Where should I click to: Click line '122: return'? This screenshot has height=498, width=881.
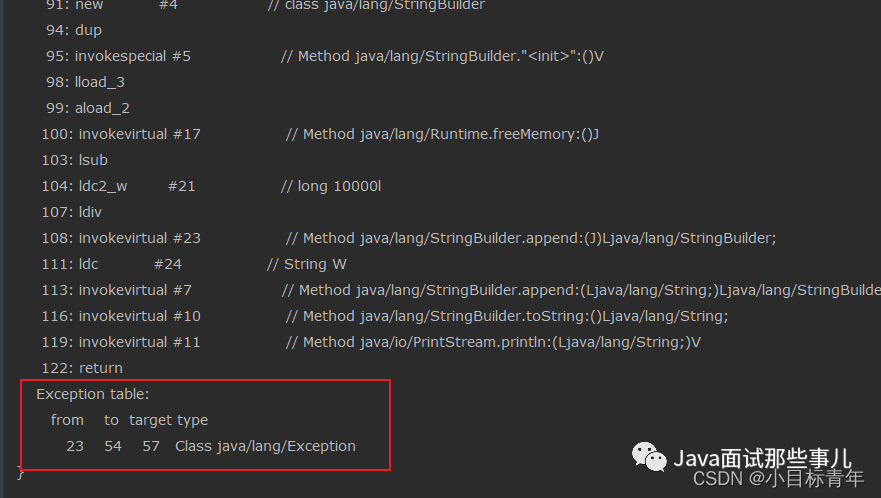82,368
